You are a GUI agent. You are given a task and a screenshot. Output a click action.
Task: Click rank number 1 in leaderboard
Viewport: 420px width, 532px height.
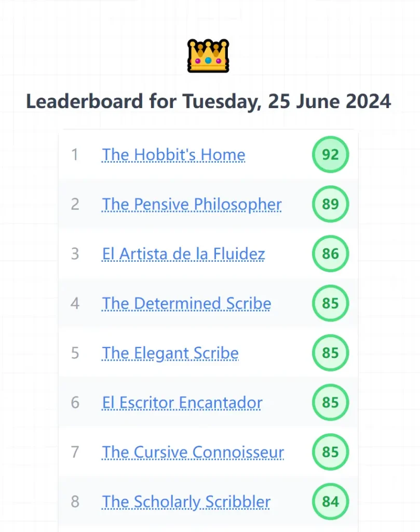pyautogui.click(x=75, y=155)
